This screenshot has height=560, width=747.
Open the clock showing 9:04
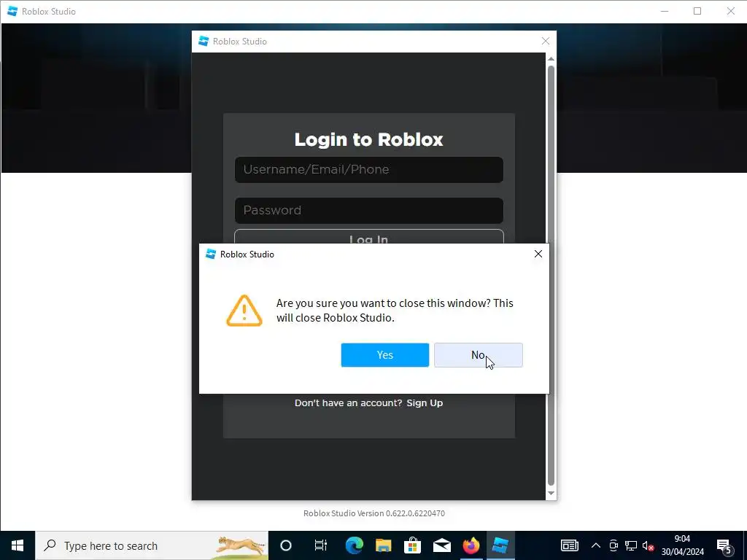click(x=682, y=545)
